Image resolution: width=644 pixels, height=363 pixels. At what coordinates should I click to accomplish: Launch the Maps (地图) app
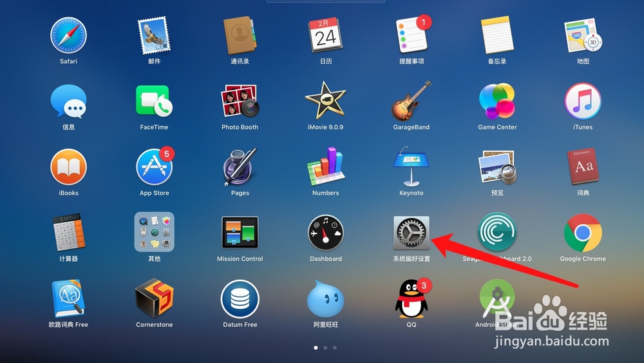tap(583, 35)
